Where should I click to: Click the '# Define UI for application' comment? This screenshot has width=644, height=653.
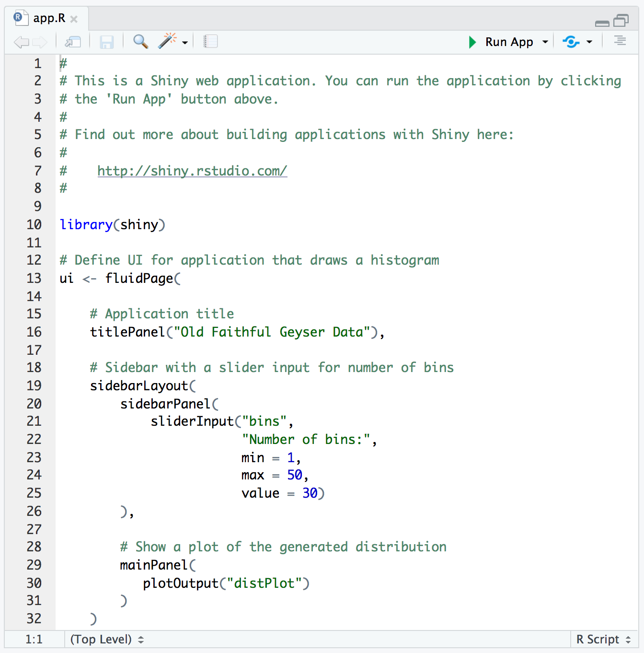click(249, 260)
